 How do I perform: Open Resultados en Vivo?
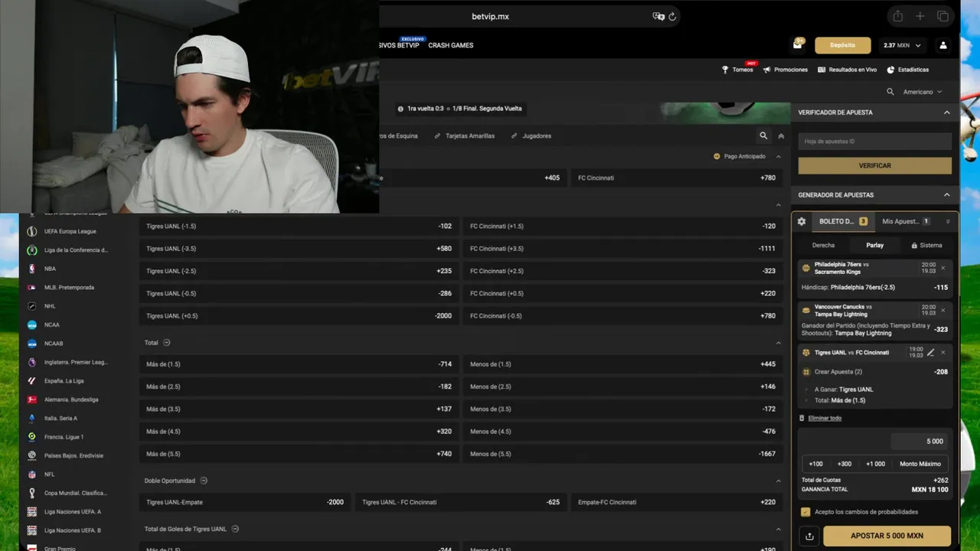pyautogui.click(x=848, y=70)
